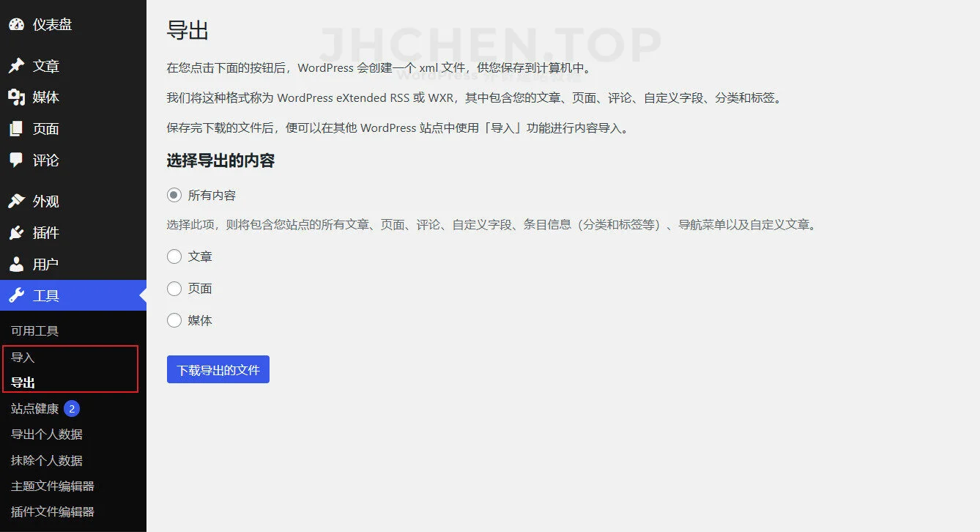The image size is (980, 532).
Task: Open the 工具 menu in sidebar
Action: [x=46, y=295]
